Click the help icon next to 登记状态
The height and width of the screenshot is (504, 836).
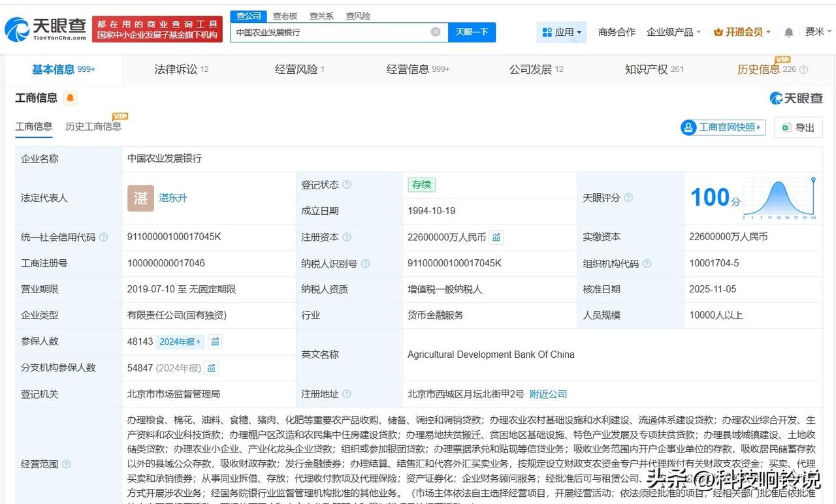click(x=347, y=185)
